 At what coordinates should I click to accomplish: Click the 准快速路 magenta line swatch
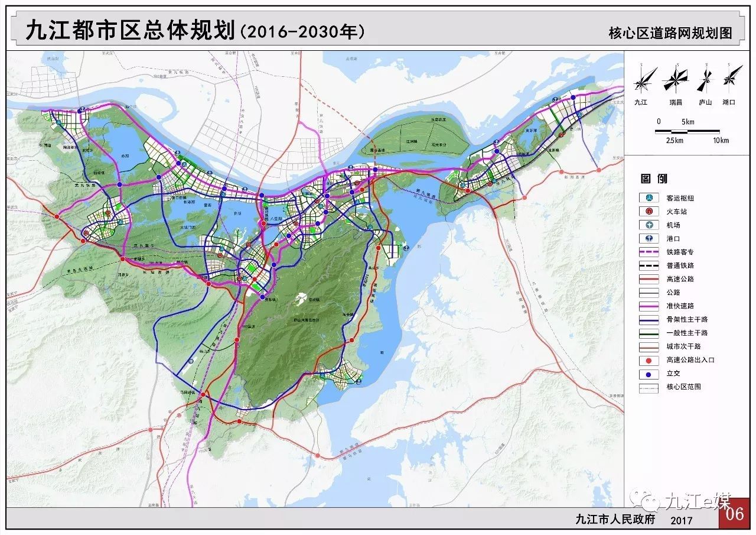point(649,306)
